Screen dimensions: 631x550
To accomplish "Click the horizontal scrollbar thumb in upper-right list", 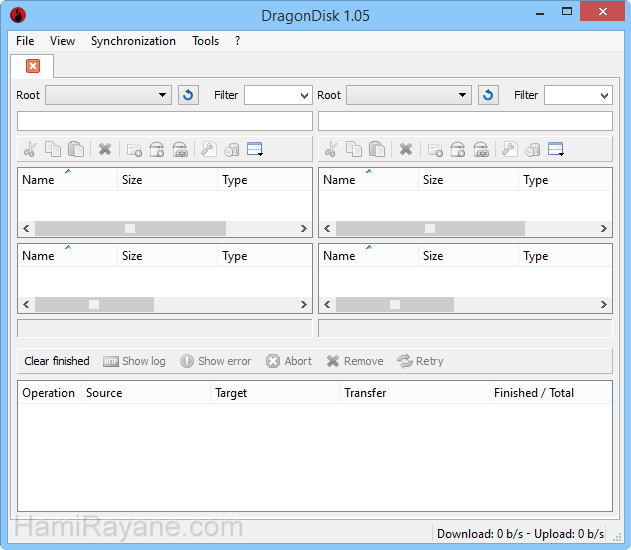I will coord(430,229).
